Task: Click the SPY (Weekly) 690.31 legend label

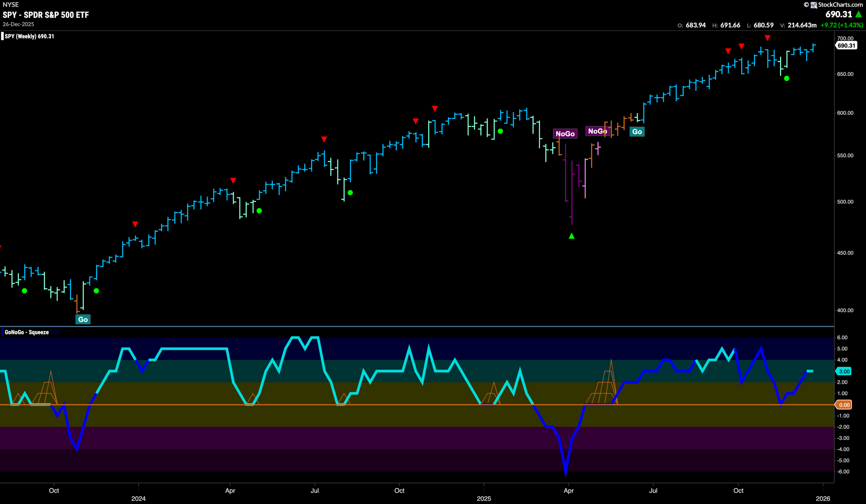Action: [29, 37]
